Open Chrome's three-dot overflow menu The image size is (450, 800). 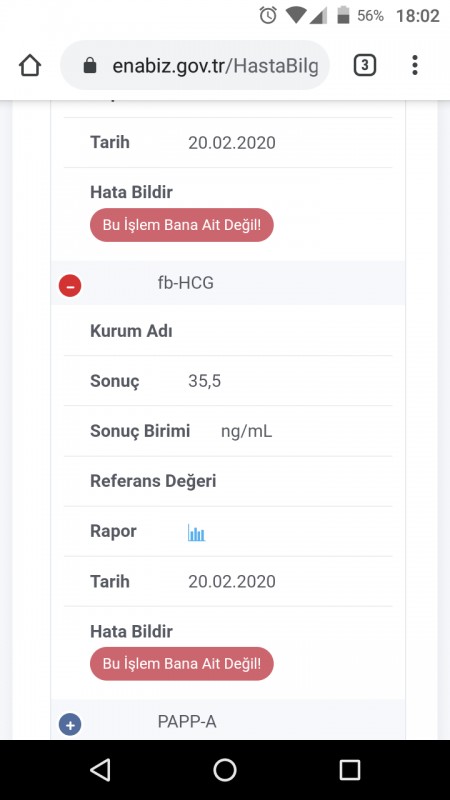pyautogui.click(x=415, y=65)
